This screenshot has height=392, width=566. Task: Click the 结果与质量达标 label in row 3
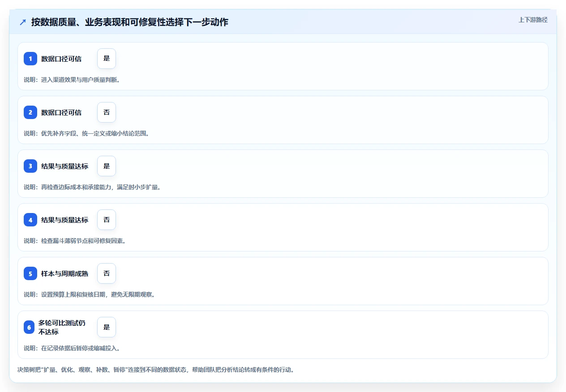tap(64, 166)
